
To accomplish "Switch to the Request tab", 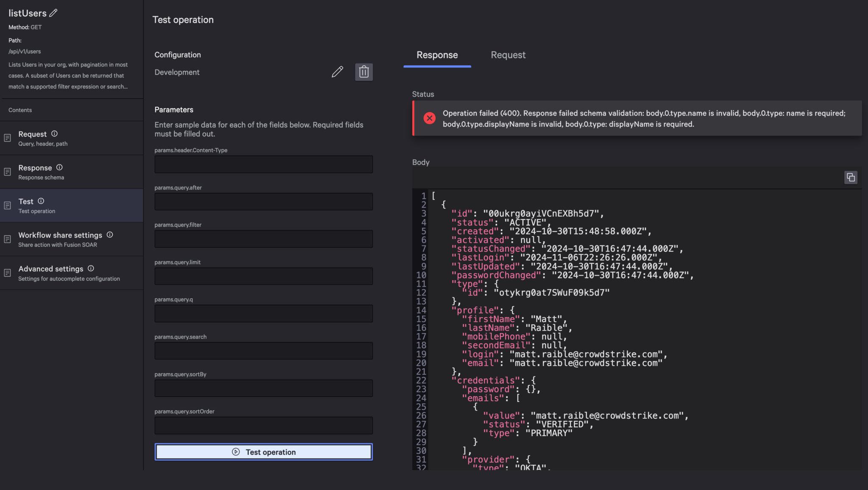I will (x=508, y=55).
